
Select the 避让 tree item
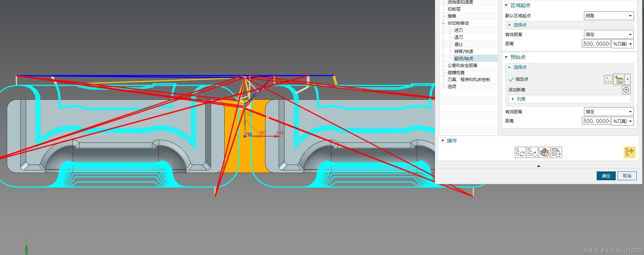point(458,44)
